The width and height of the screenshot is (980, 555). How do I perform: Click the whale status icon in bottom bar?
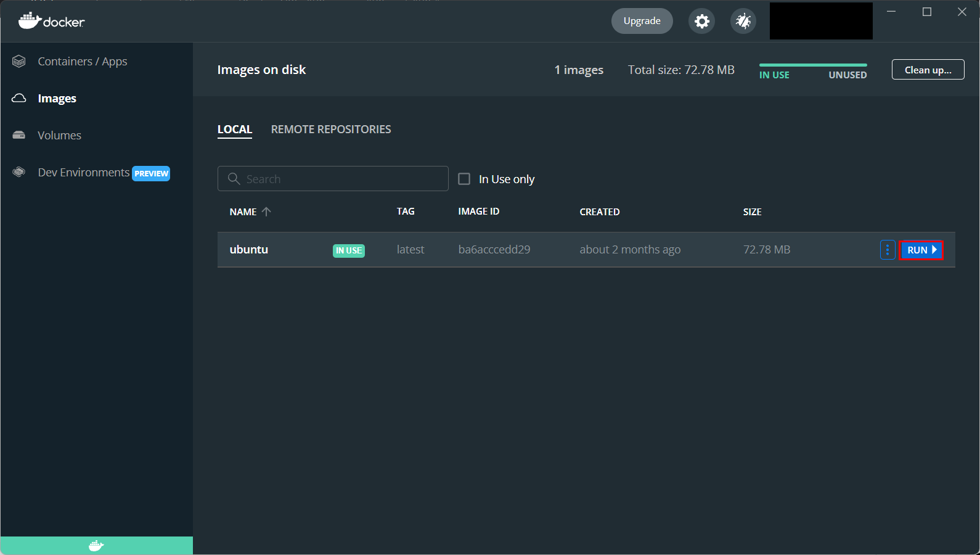click(x=96, y=546)
